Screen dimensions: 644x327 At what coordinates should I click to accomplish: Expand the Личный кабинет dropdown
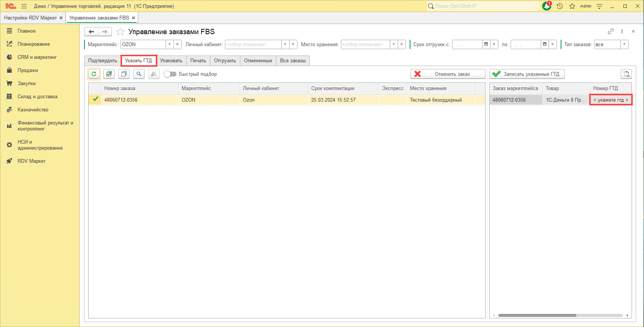[x=285, y=44]
